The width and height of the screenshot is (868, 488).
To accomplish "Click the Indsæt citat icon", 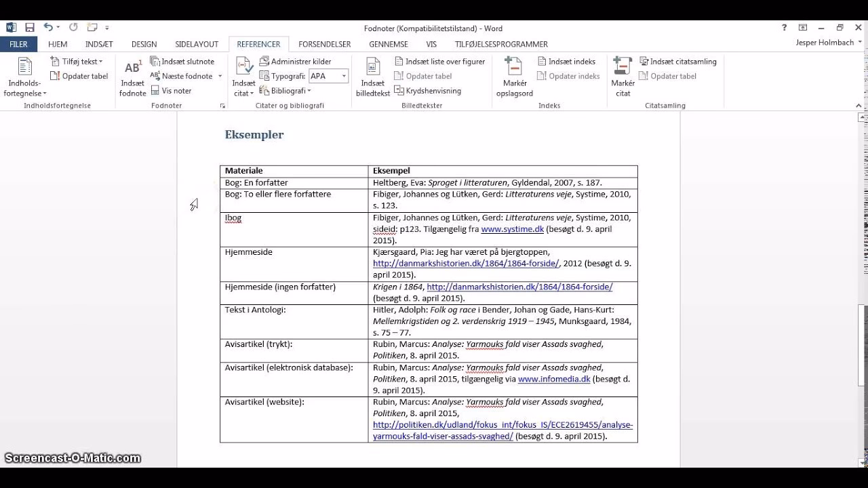I will [x=243, y=68].
